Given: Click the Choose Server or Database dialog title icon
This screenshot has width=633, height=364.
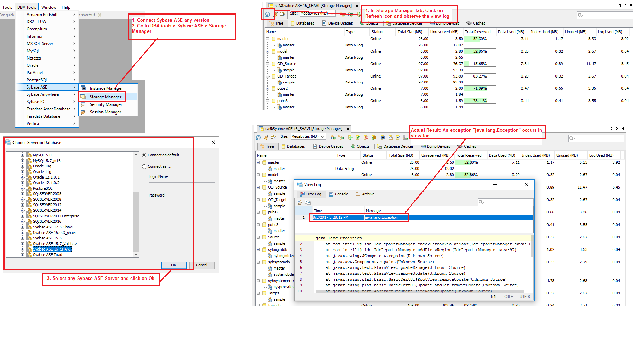Looking at the screenshot, I should (8, 143).
